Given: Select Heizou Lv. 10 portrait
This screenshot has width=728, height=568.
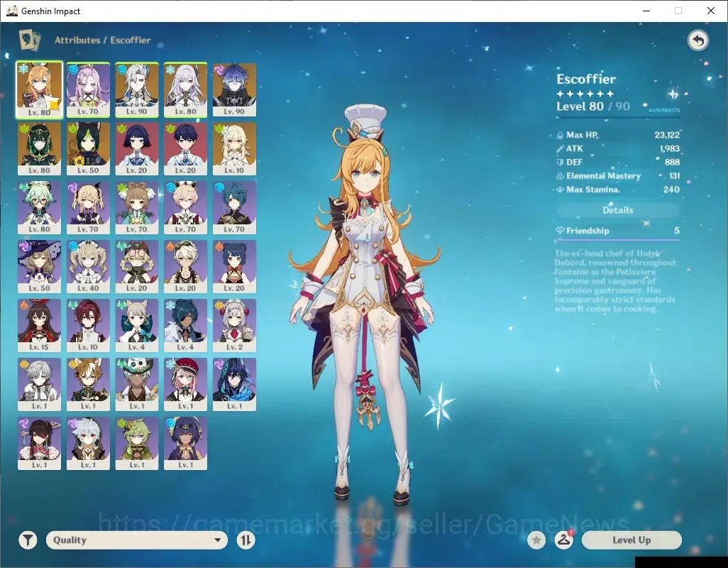Looking at the screenshot, I should [x=88, y=326].
